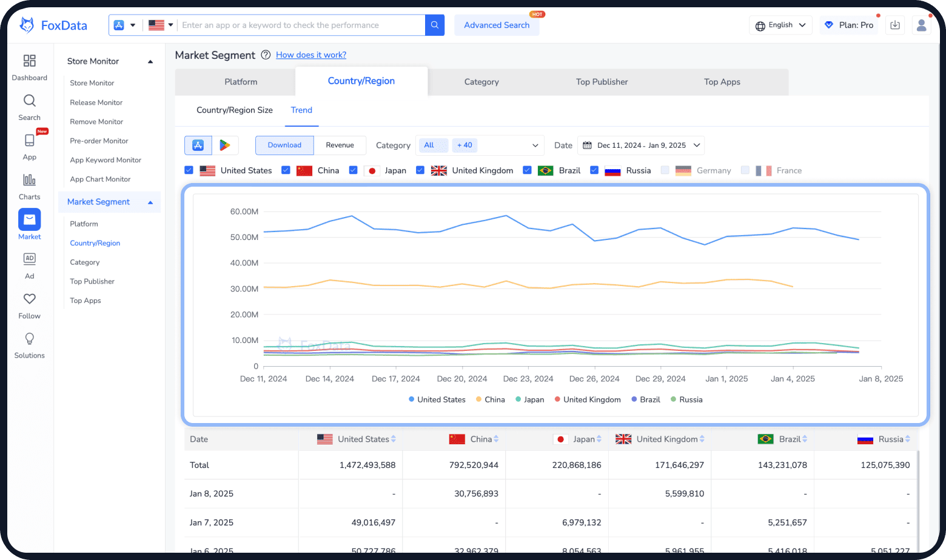Viewport: 946px width, 560px height.
Task: Open the user profile avatar icon
Action: click(x=921, y=25)
